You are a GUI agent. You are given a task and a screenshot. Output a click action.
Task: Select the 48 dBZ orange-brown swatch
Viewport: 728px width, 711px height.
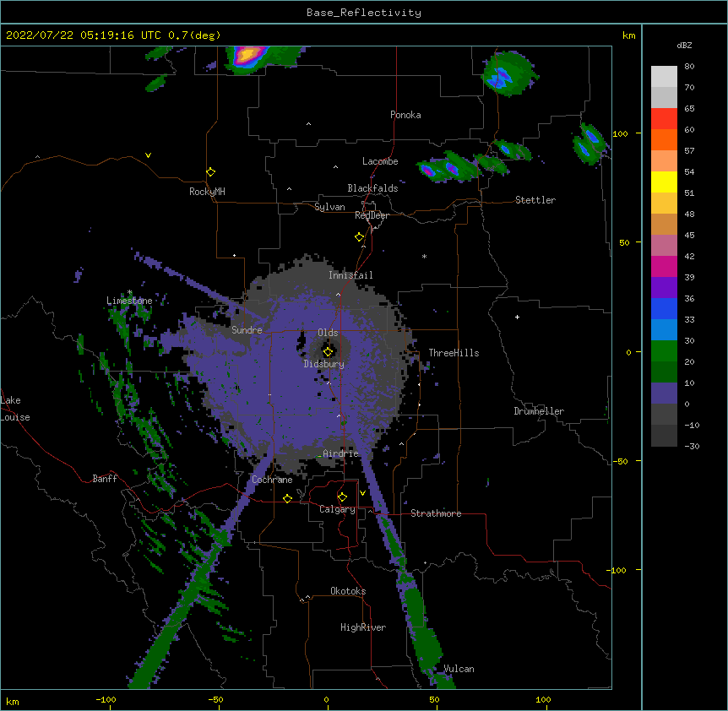pos(664,224)
